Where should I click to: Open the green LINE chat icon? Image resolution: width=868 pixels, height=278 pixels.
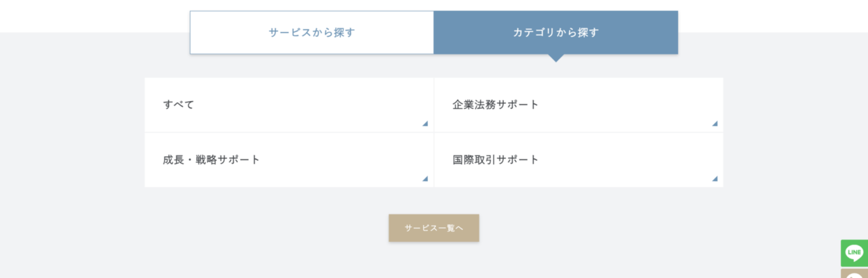pyautogui.click(x=854, y=253)
